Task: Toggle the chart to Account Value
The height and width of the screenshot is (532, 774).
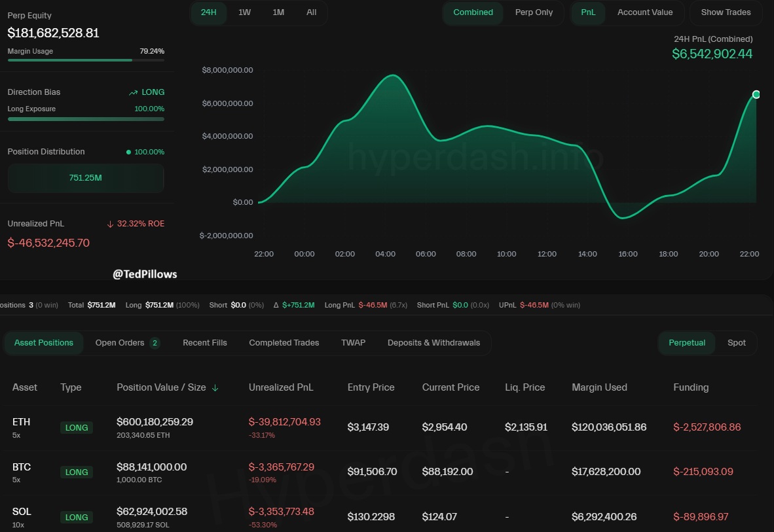Action: pos(644,12)
